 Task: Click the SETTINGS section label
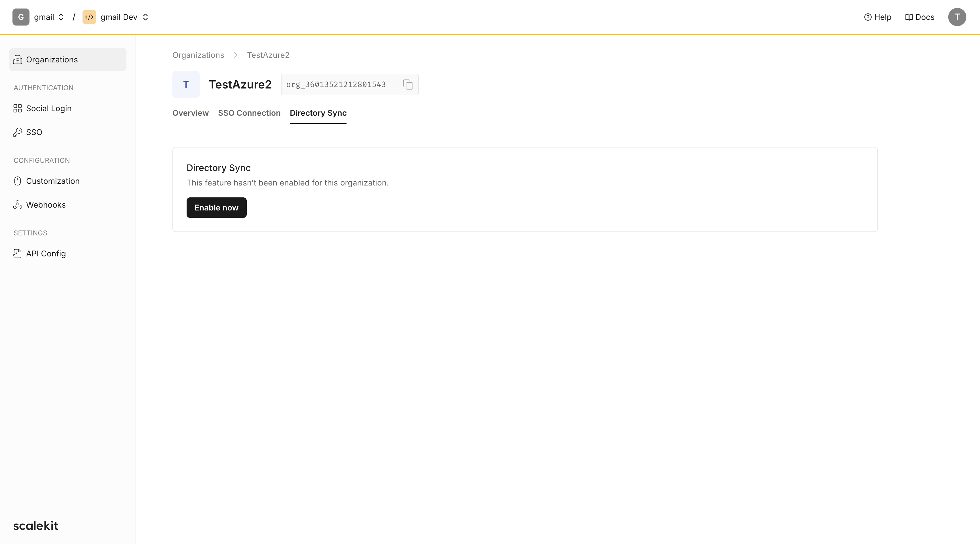[x=30, y=233]
